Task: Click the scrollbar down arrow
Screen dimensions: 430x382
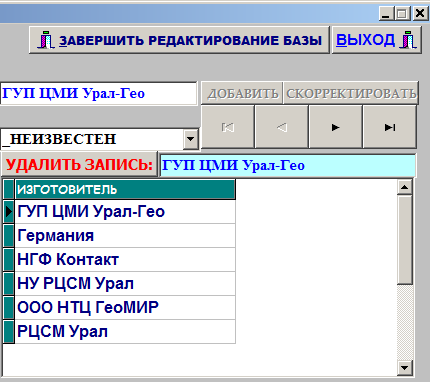Action: (x=405, y=368)
